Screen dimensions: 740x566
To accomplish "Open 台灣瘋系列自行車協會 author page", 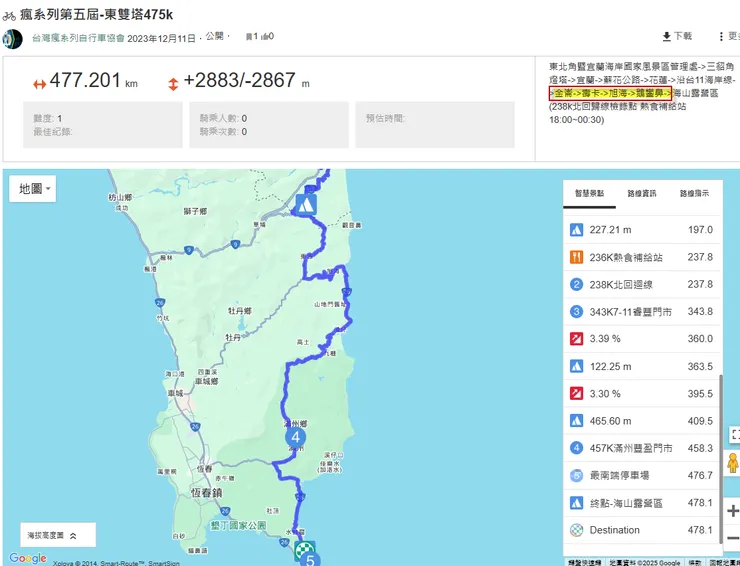I will pyautogui.click(x=78, y=38).
